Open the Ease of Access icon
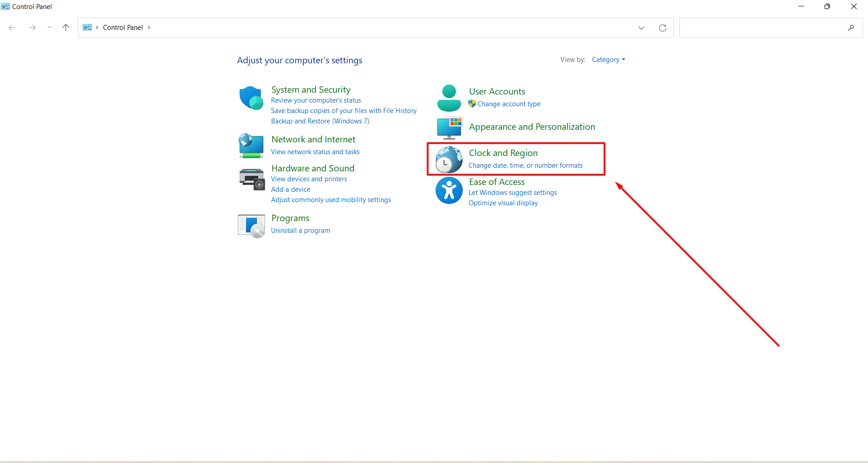 pyautogui.click(x=449, y=190)
